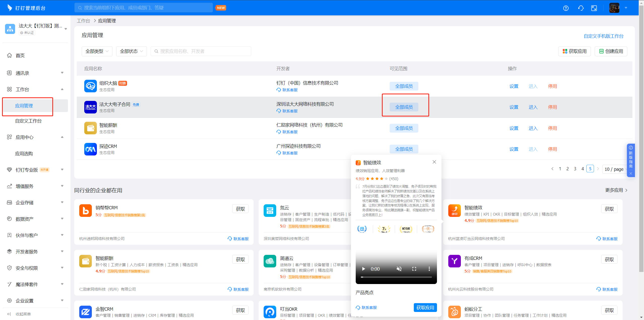
Task: Open the user avatar menu
Action: 614,8
